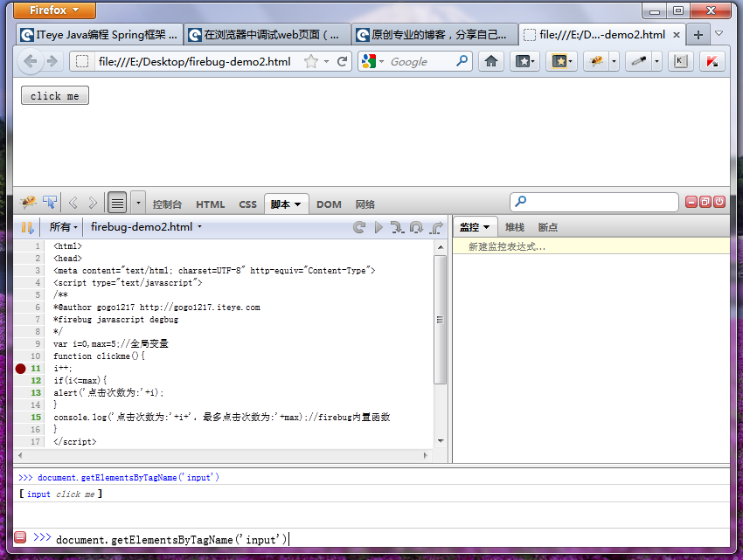The height and width of the screenshot is (560, 743).
Task: Pause script execution with the pause icon
Action: point(28,227)
